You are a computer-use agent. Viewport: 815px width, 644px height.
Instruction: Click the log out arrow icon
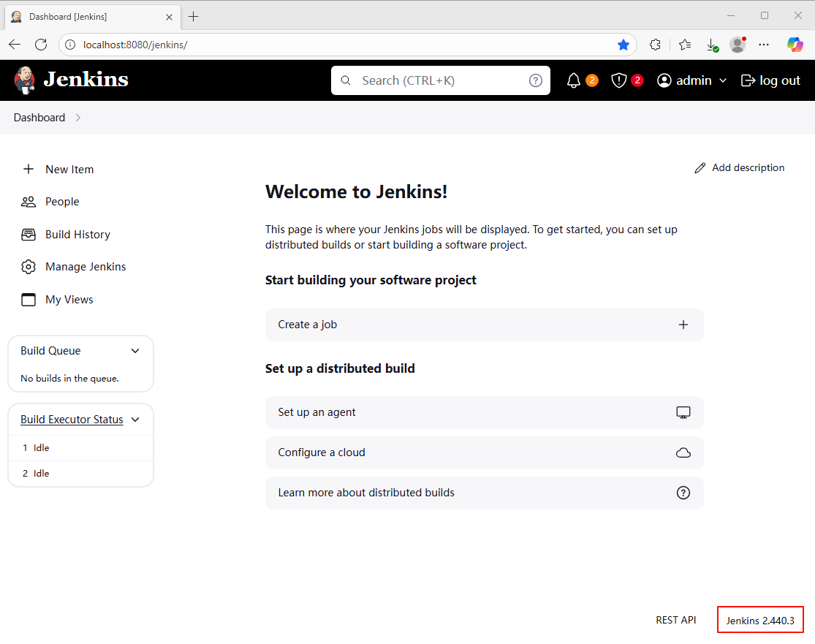[x=748, y=80]
